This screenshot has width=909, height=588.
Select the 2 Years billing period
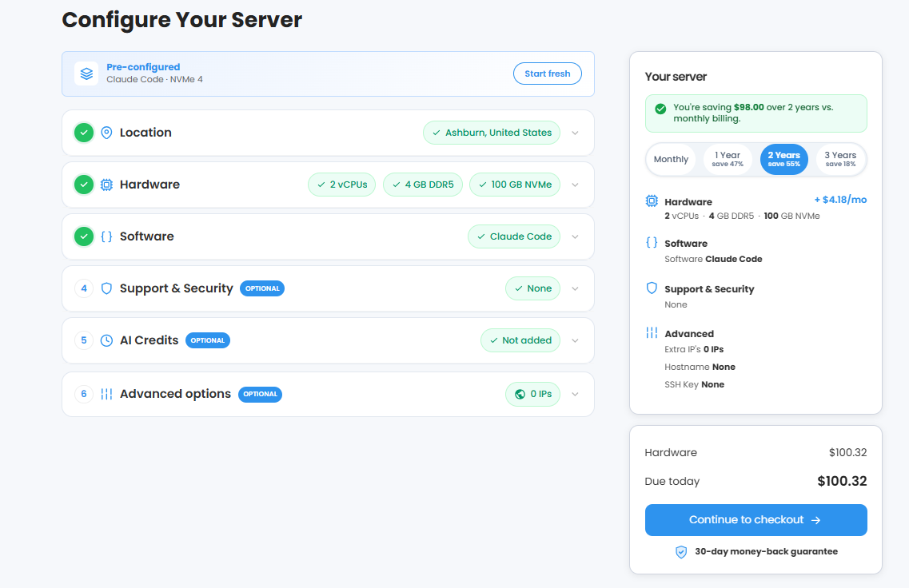(x=783, y=159)
